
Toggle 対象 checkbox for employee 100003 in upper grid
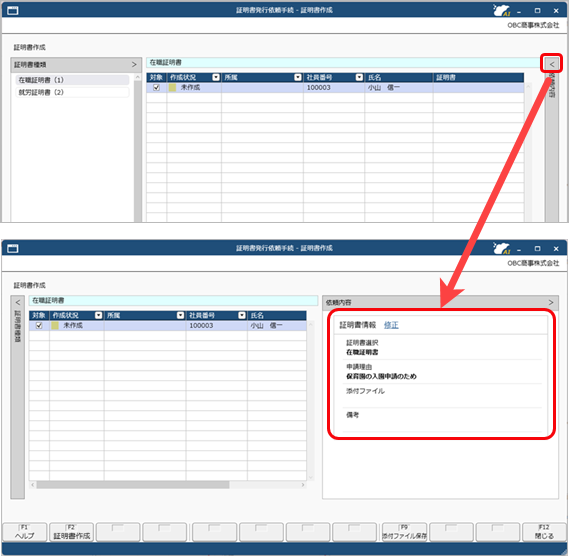(156, 87)
